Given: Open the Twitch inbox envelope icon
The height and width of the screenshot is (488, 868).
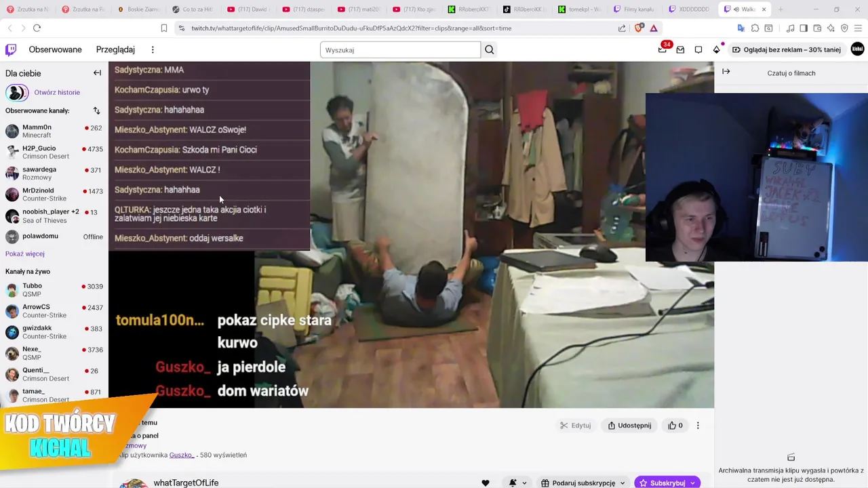Looking at the screenshot, I should pos(680,49).
